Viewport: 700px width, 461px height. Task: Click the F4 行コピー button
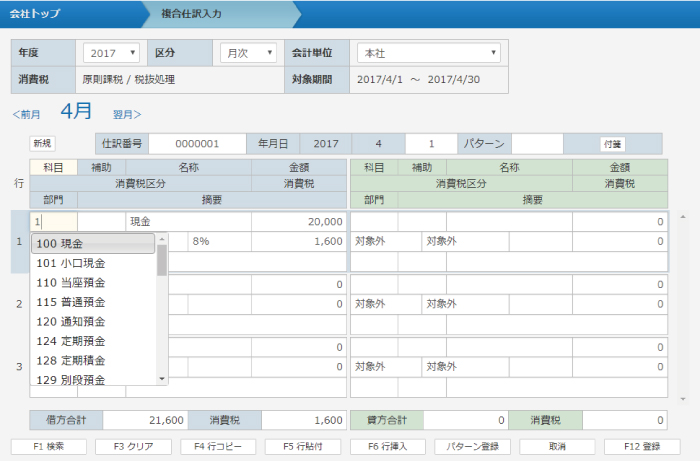tap(218, 446)
